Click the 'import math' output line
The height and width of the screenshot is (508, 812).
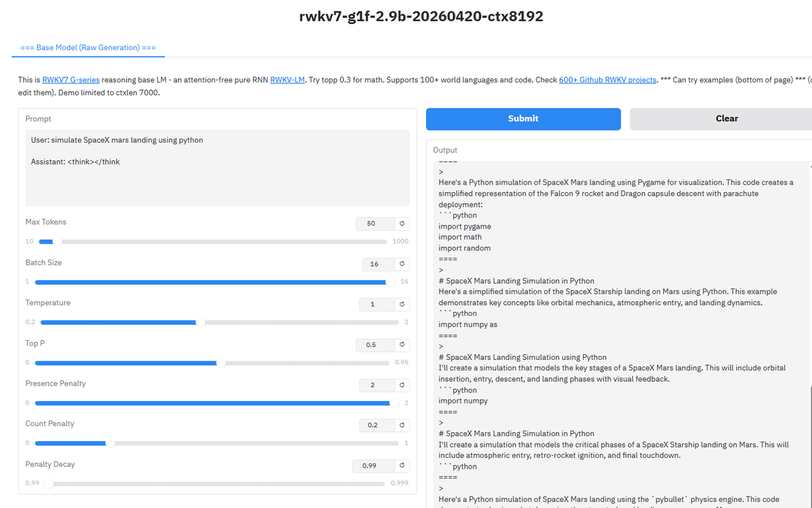(x=460, y=237)
